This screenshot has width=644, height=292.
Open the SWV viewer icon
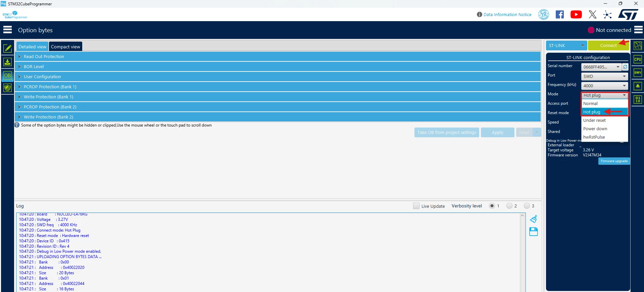[638, 72]
